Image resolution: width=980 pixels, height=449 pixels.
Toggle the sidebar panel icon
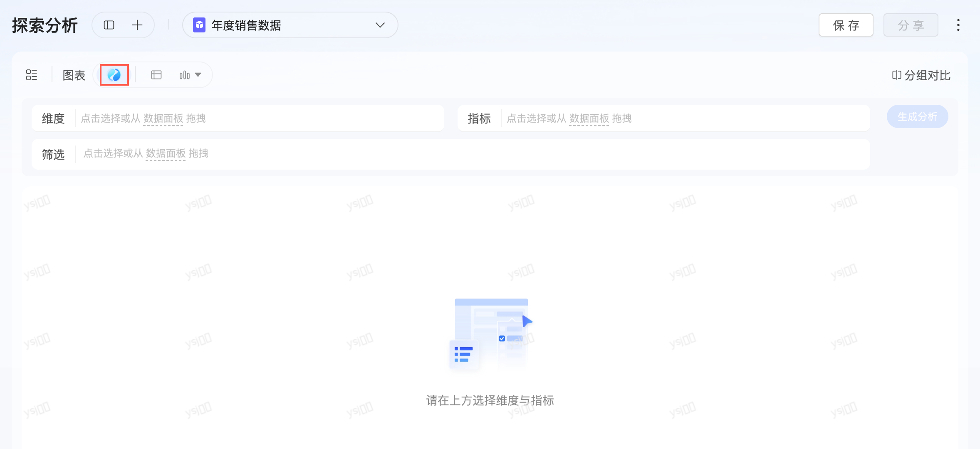pyautogui.click(x=109, y=25)
